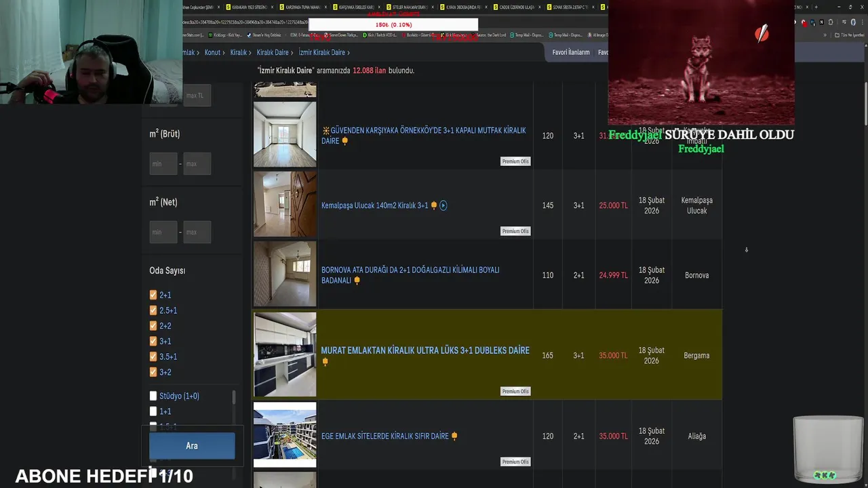
Task: Uncheck the 3+2 room filter
Action: point(153,372)
